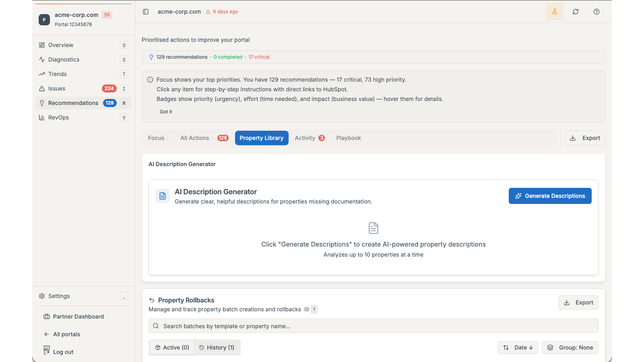Click the 58 score badge
The height and width of the screenshot is (362, 644).
pos(107,15)
